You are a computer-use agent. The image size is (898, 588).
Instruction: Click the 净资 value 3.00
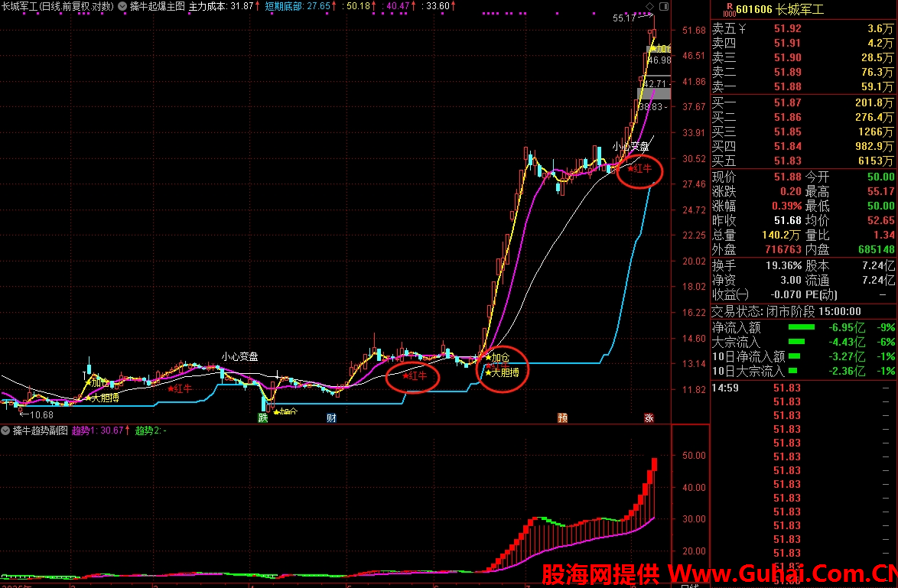pyautogui.click(x=790, y=281)
